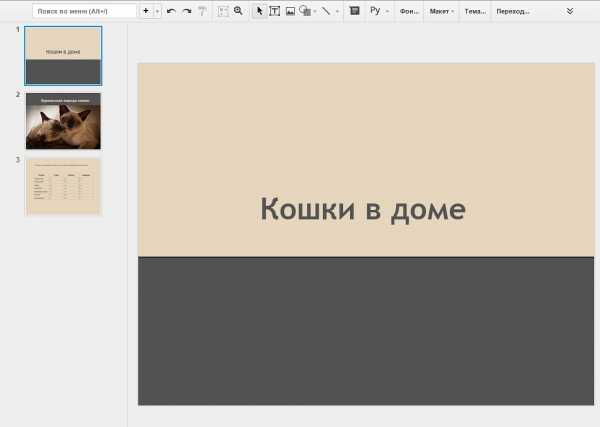This screenshot has width=600, height=427.
Task: Redo the last undone action
Action: tap(186, 11)
